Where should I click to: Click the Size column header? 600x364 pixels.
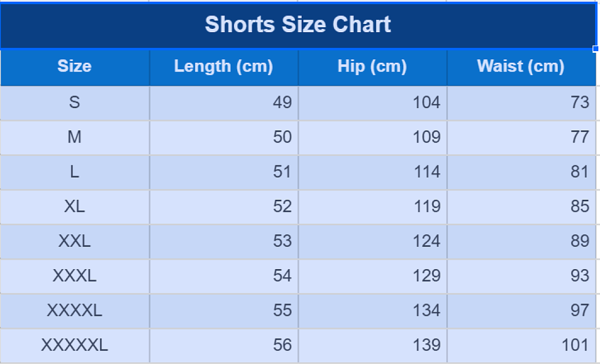[x=74, y=67]
